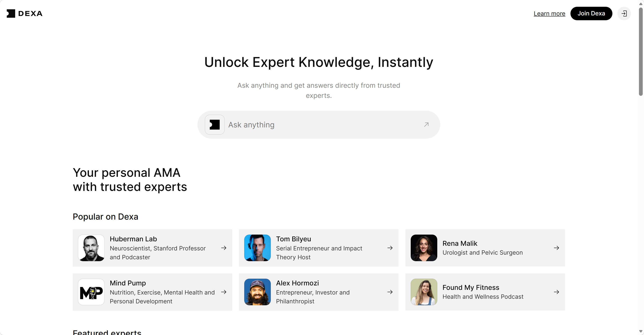This screenshot has width=644, height=335.
Task: Click the Dexa logo in the header
Action: coord(24,14)
